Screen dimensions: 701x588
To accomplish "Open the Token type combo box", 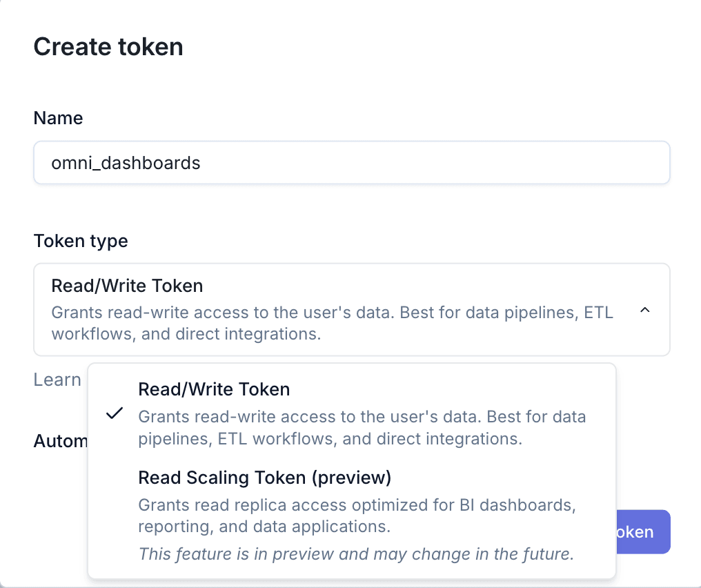I will tap(352, 309).
